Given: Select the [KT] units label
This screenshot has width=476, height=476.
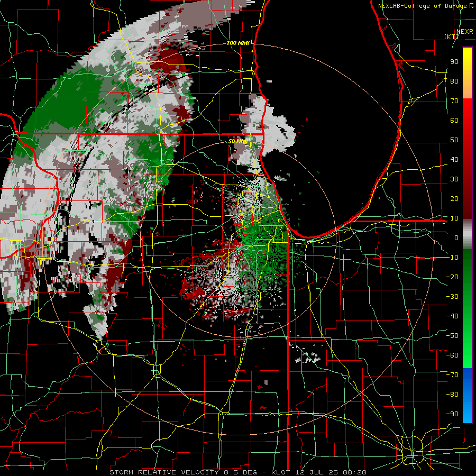Looking at the screenshot, I should point(451,36).
